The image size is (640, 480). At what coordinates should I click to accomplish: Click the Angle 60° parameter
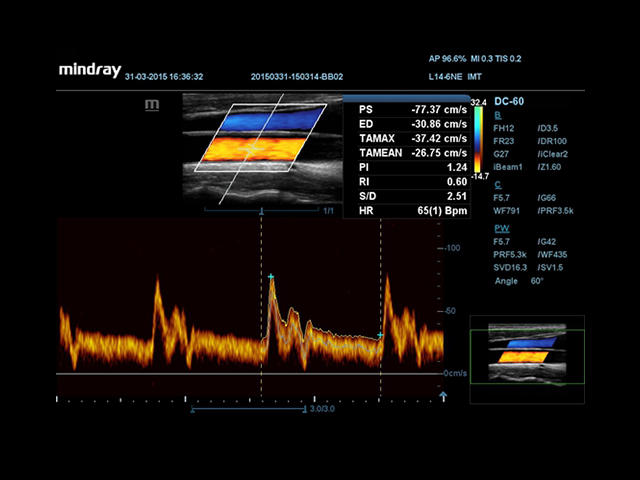(x=519, y=281)
